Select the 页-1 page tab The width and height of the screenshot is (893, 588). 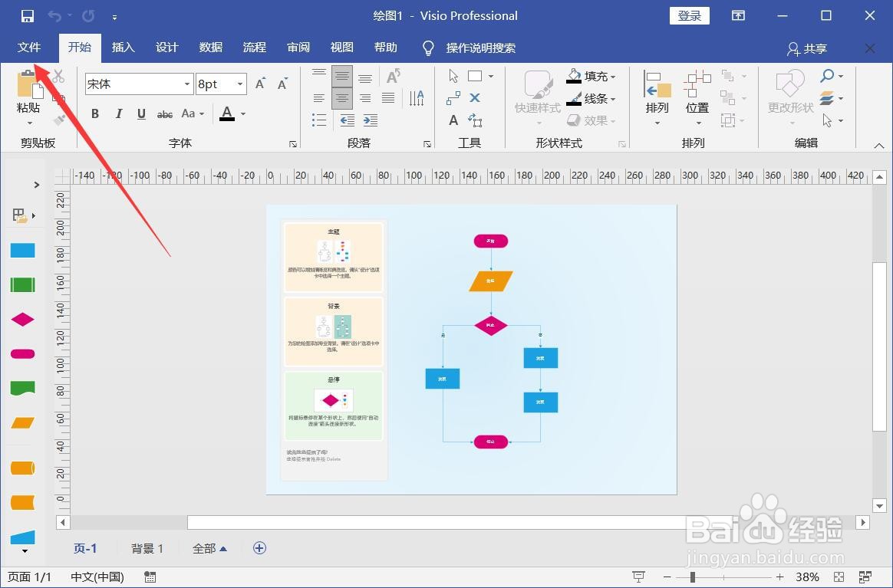(85, 548)
